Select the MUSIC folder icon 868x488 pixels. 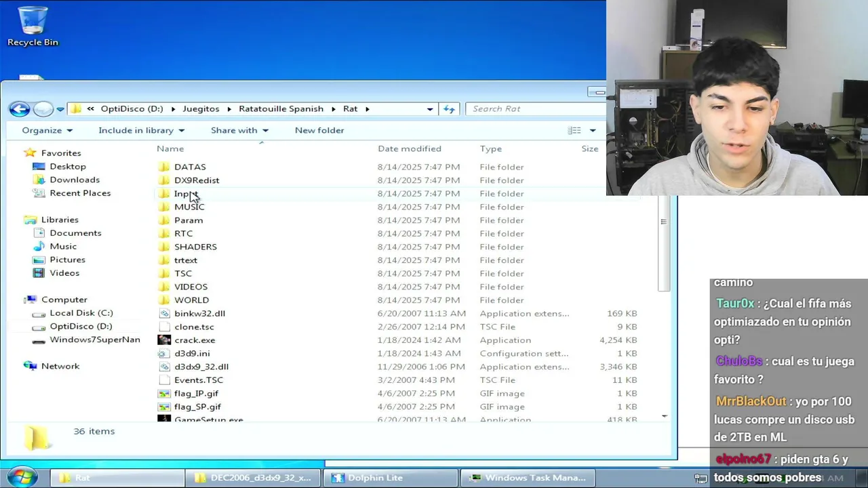point(164,207)
